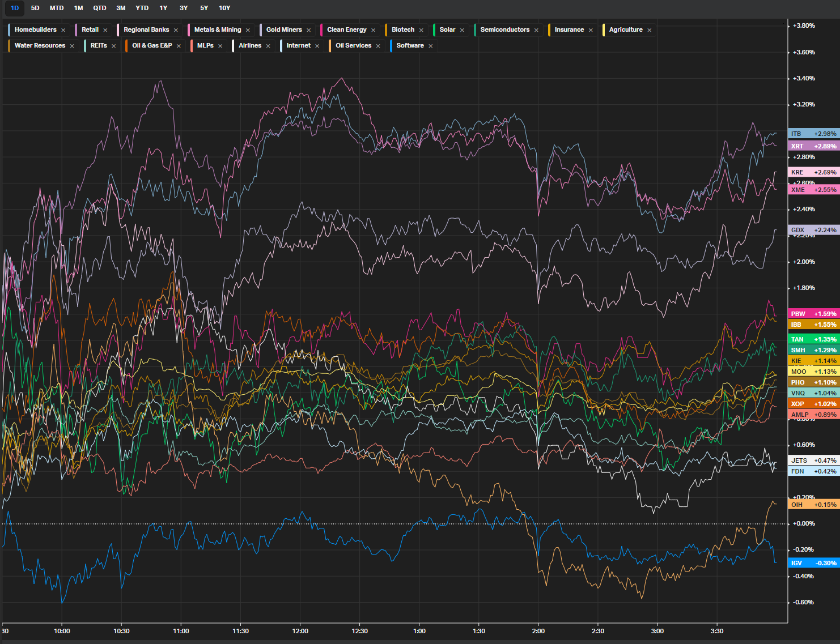Image resolution: width=840 pixels, height=644 pixels.
Task: Click the Biotech legend label
Action: point(403,29)
